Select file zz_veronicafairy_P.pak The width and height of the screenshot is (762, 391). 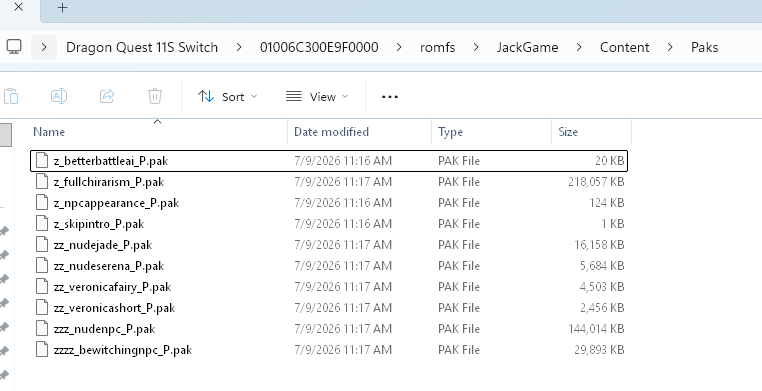[329, 287]
